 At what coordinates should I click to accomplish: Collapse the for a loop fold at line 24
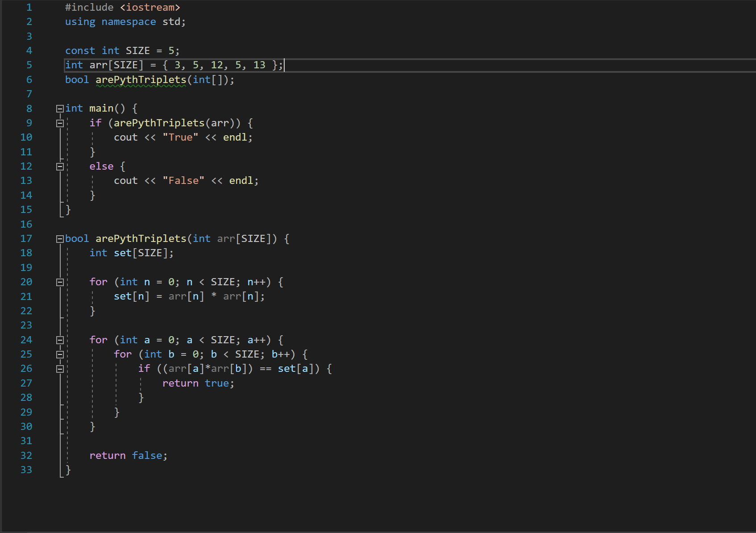[x=60, y=340]
